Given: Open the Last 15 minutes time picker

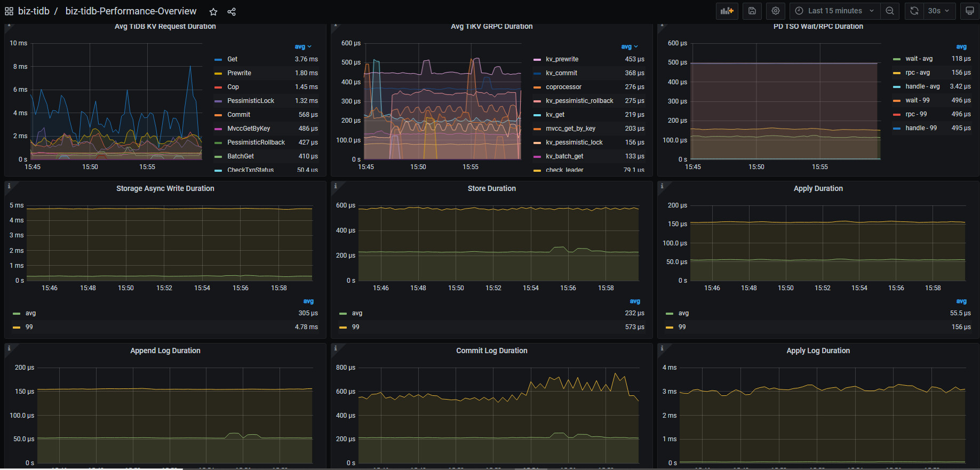Looking at the screenshot, I should (x=834, y=11).
